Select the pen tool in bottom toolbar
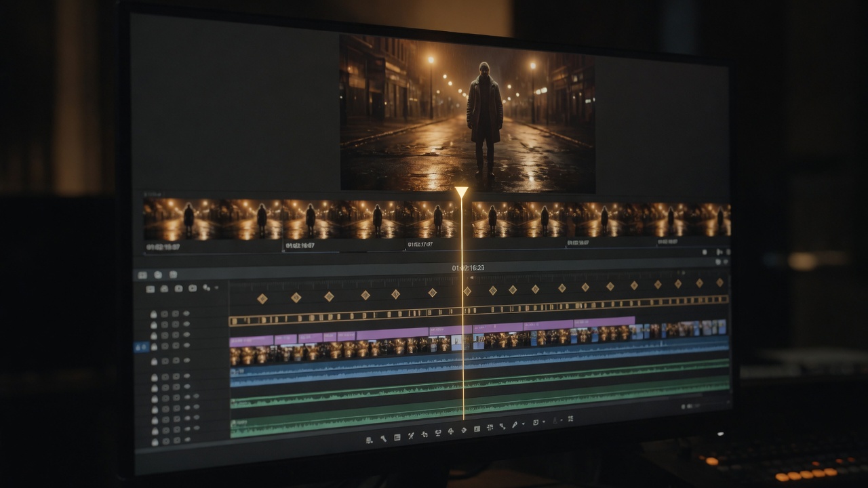 [515, 425]
